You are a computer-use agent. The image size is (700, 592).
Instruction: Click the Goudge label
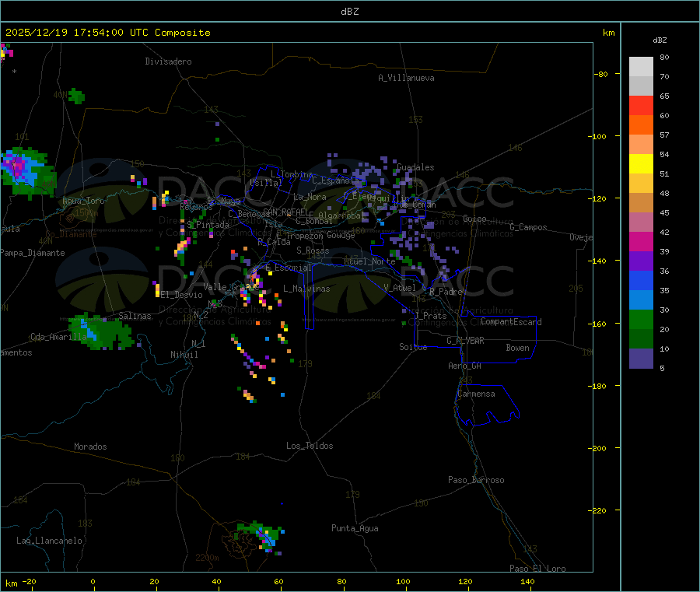[x=341, y=235]
